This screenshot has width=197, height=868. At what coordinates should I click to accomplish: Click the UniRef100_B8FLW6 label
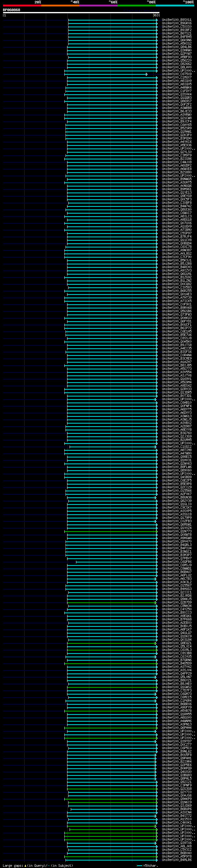tap(176, 467)
